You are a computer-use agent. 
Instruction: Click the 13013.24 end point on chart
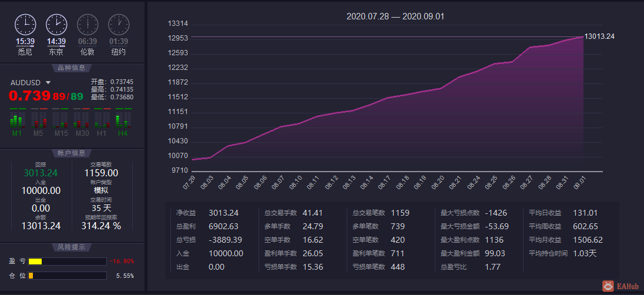pos(583,36)
